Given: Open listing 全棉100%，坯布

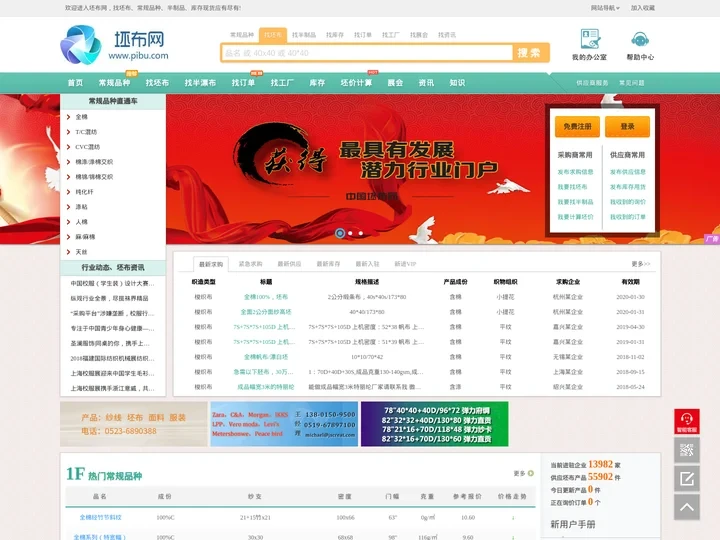Looking at the screenshot, I should point(266,297).
